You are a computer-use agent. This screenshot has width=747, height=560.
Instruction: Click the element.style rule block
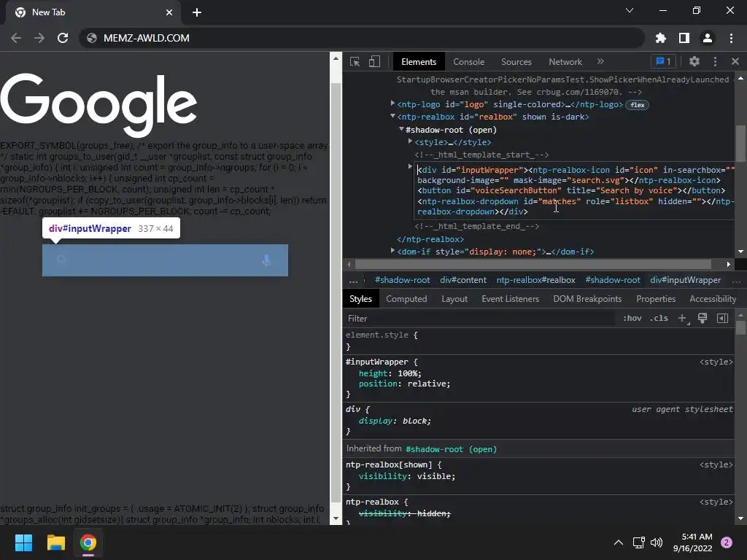538,341
